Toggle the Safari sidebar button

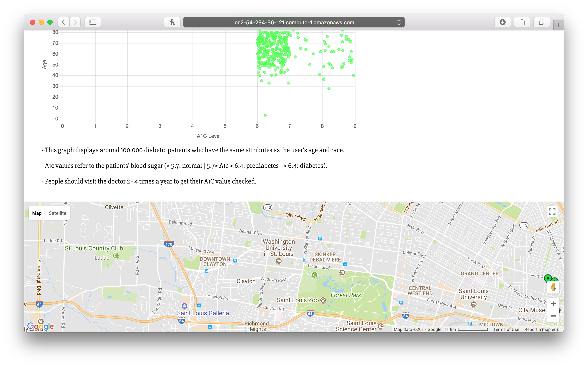(x=93, y=22)
